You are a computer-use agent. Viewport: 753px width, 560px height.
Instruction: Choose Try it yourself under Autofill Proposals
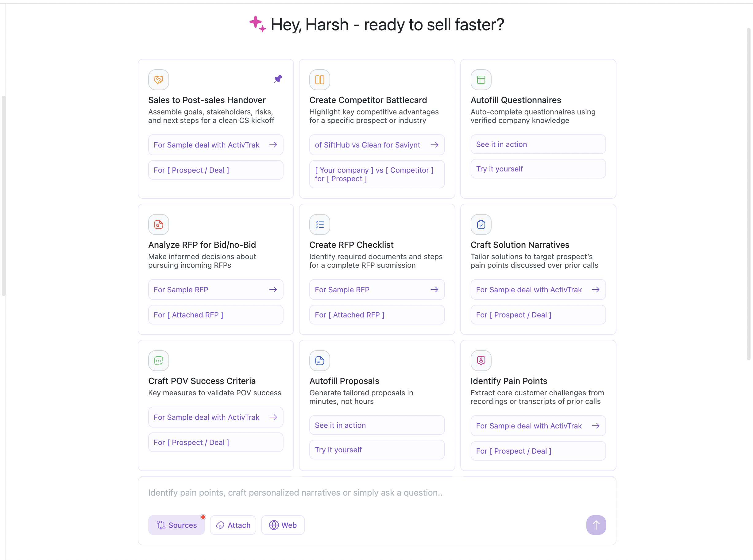pyautogui.click(x=376, y=450)
